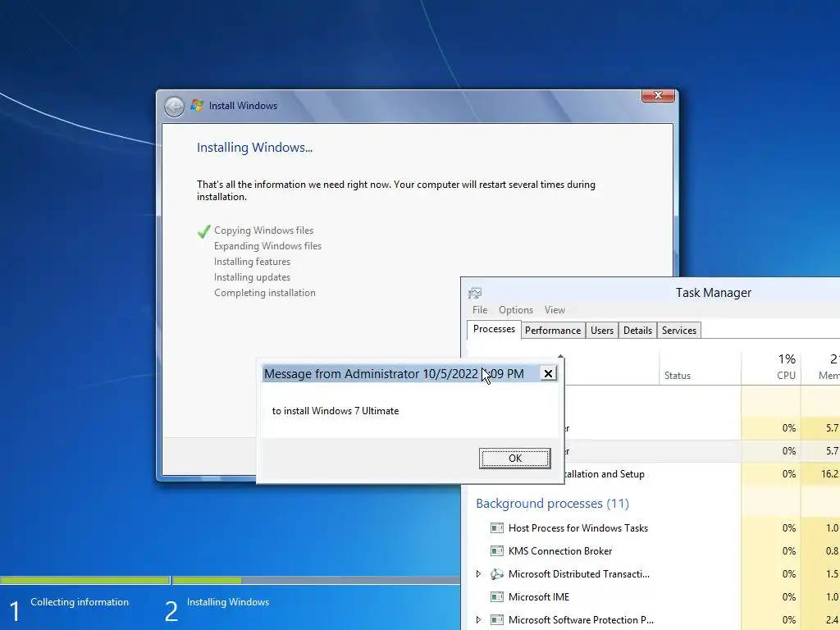Image resolution: width=840 pixels, height=630 pixels.
Task: Open the Options menu in Task Manager
Action: (x=516, y=310)
